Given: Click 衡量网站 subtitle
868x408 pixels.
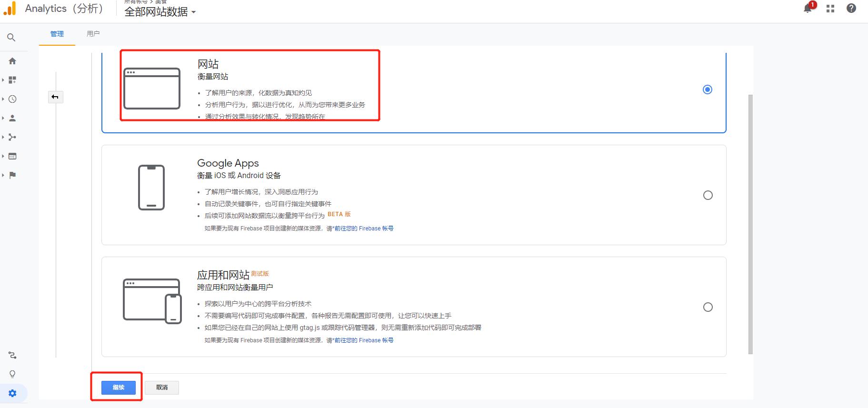Looking at the screenshot, I should coord(213,77).
